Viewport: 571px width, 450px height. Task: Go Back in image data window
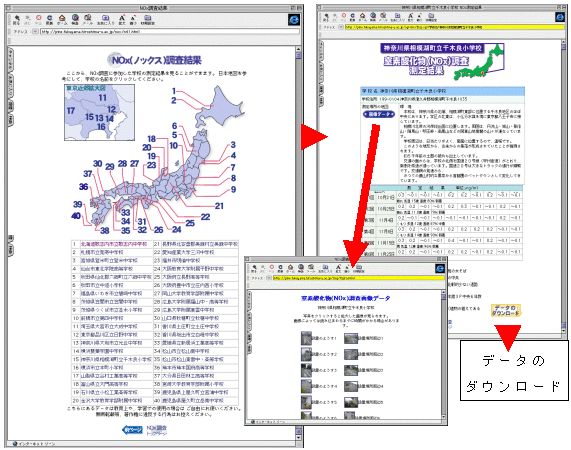254,269
